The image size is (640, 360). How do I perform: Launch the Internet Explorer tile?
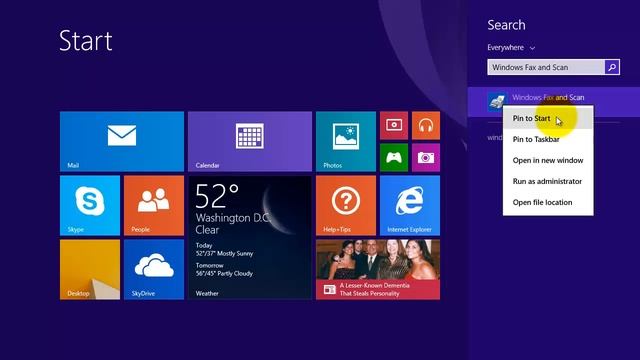pyautogui.click(x=410, y=205)
